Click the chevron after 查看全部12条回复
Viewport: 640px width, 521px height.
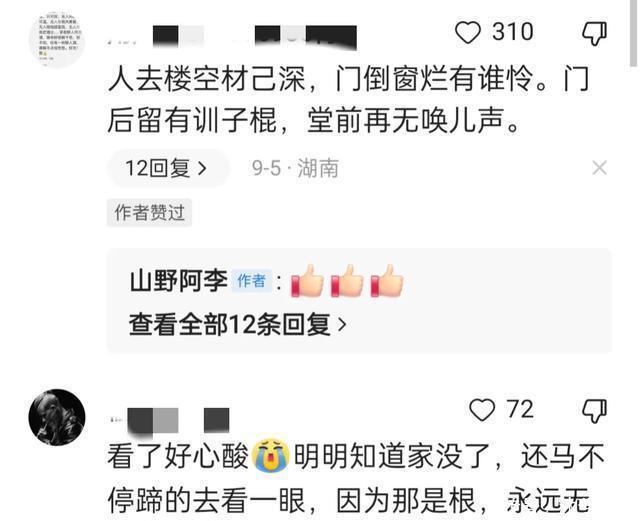tap(342, 325)
